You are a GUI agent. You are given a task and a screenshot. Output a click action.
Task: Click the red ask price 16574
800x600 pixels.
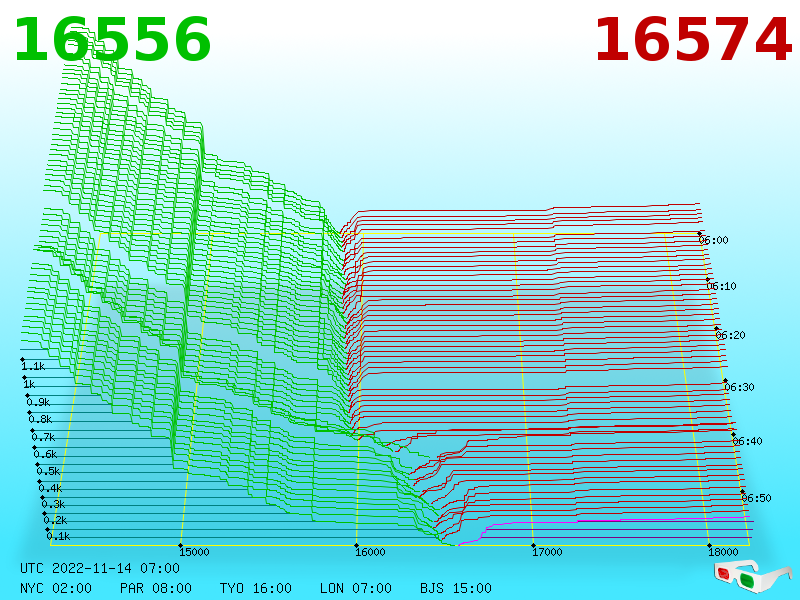[693, 40]
